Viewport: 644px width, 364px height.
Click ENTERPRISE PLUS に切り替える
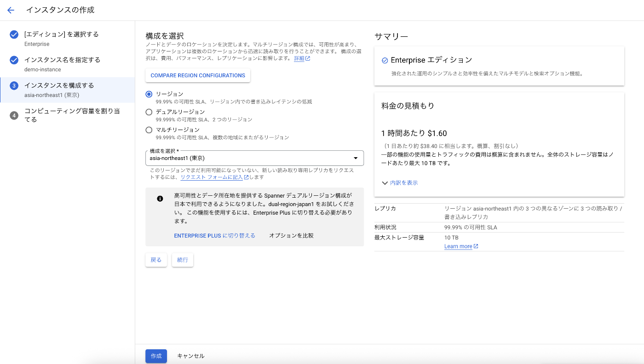(x=214, y=235)
